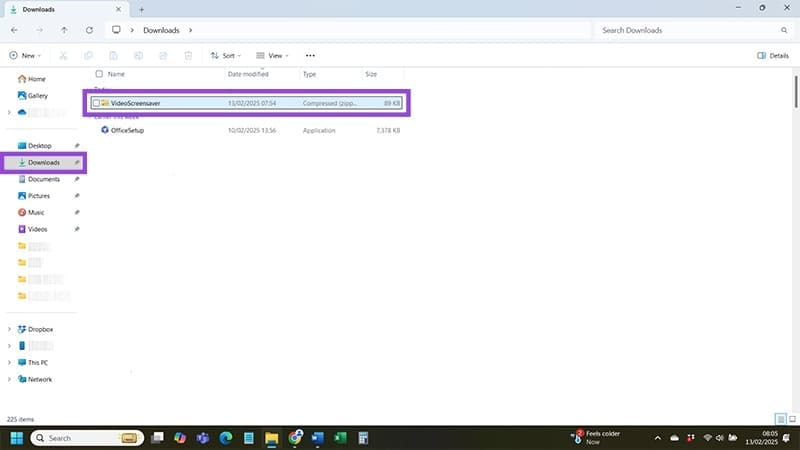Open Copilot from the taskbar

tap(180, 438)
